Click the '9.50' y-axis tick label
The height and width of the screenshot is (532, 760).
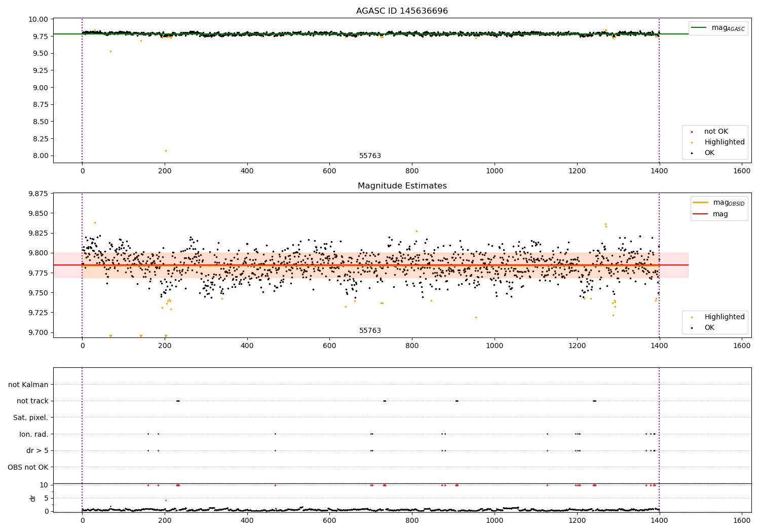[x=41, y=53]
